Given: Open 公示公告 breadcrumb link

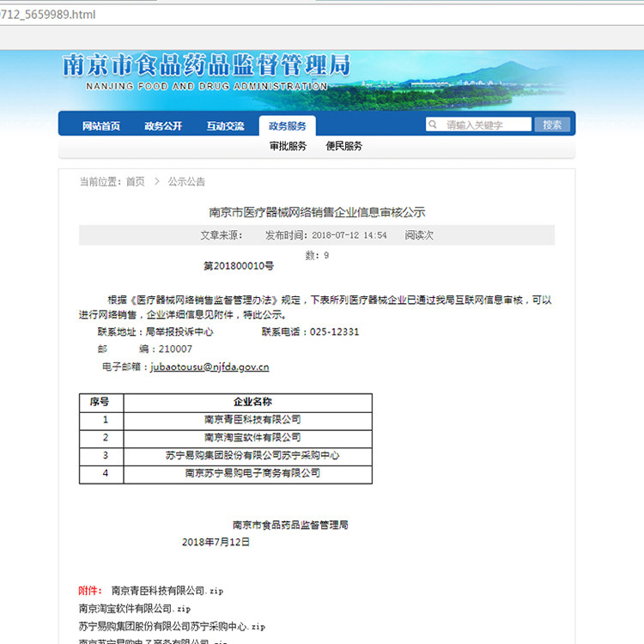Looking at the screenshot, I should click(186, 181).
